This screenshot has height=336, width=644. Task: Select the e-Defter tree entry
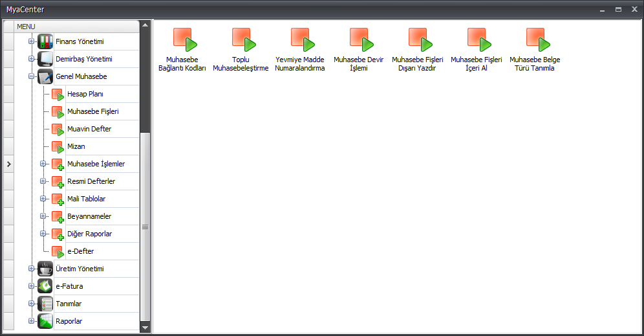(x=80, y=251)
